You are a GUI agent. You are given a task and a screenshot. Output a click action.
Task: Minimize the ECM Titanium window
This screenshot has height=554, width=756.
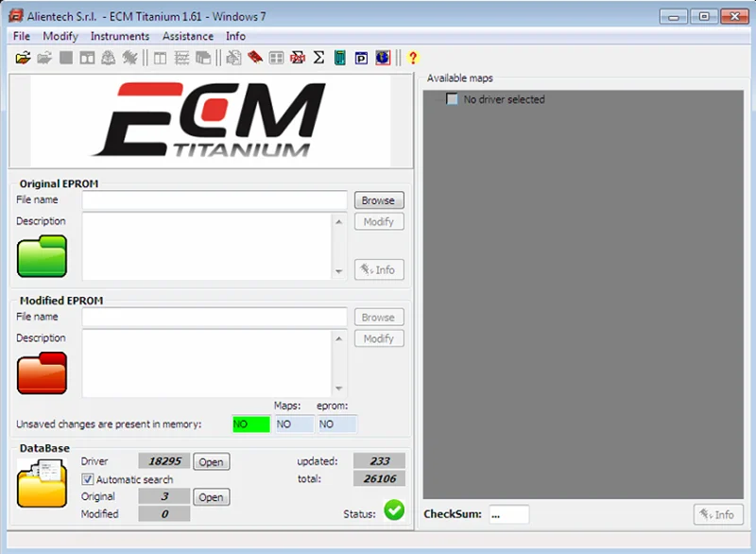pos(674,16)
